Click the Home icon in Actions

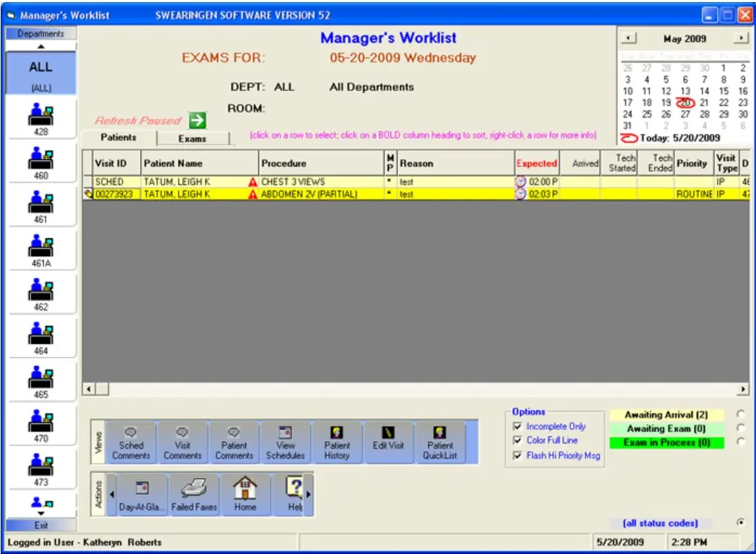pyautogui.click(x=245, y=494)
